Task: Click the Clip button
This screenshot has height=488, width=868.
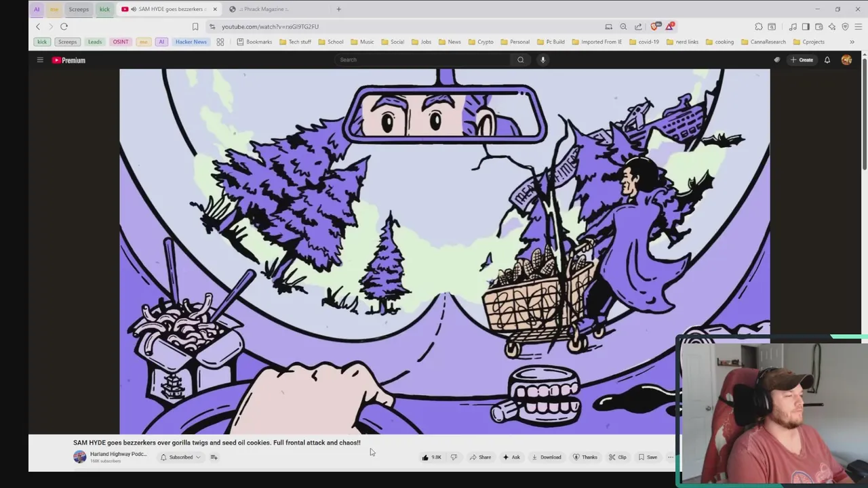Action: (618, 457)
